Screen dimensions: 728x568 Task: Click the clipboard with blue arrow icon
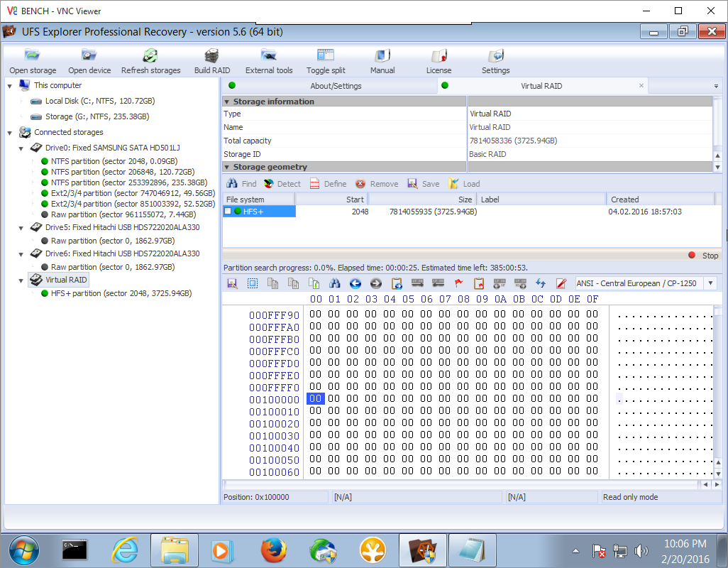(x=397, y=283)
